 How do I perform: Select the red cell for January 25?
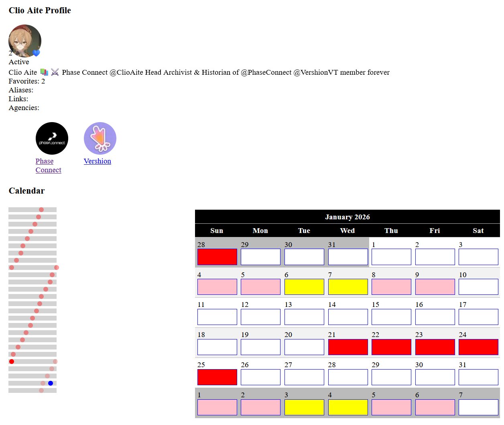(x=217, y=377)
